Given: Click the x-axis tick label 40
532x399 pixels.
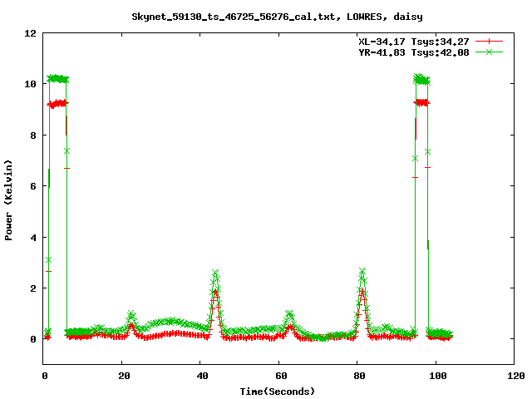Looking at the screenshot, I should coord(203,376).
